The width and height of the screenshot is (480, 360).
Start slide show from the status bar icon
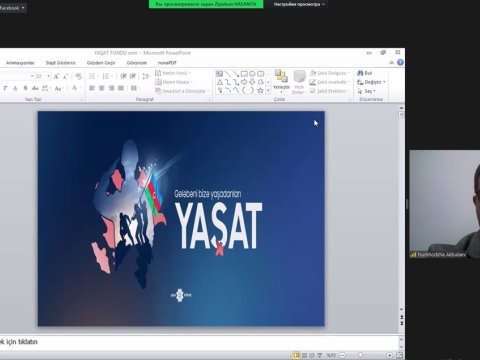319,355
